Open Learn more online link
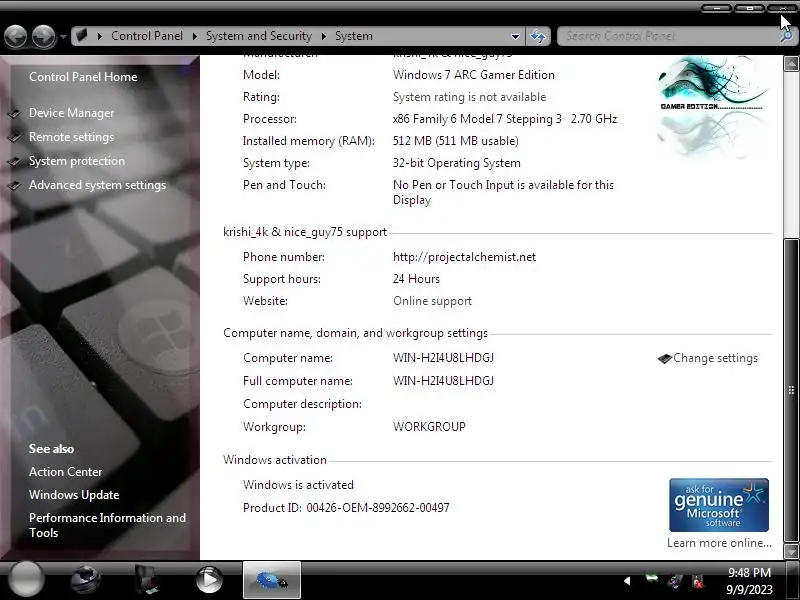800x600 pixels. [719, 543]
